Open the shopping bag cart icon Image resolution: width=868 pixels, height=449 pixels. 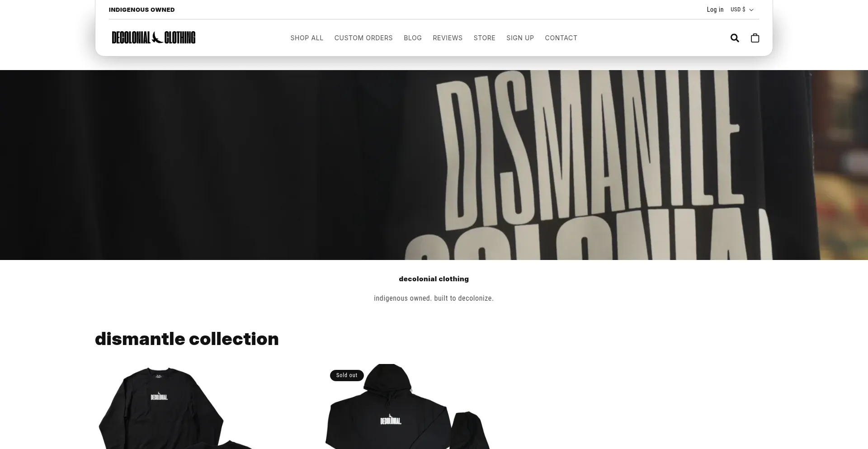tap(755, 38)
